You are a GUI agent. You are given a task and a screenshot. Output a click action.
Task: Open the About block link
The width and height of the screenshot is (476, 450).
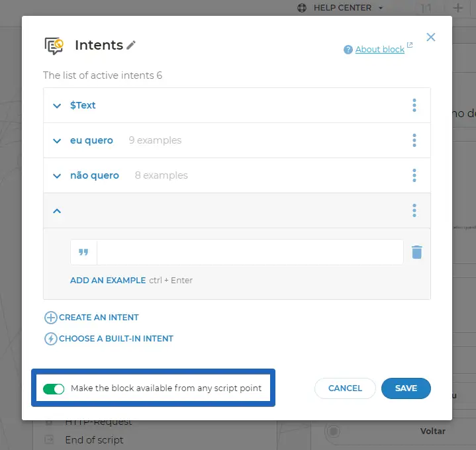[x=379, y=50]
